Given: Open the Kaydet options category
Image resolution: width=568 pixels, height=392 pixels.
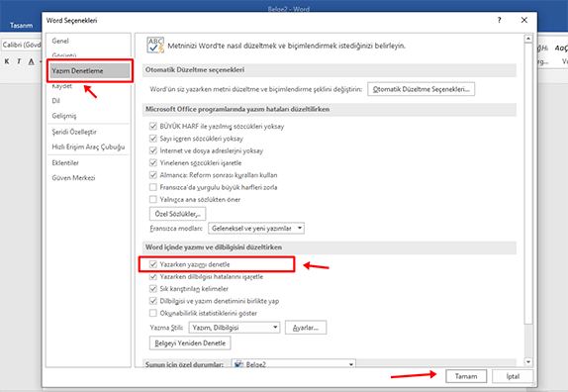Looking at the screenshot, I should tap(62, 86).
